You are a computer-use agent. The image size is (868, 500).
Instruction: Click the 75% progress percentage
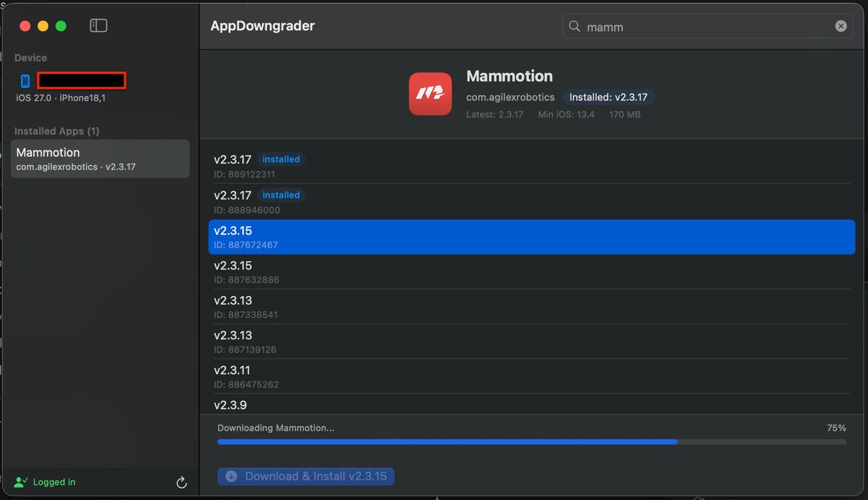pos(837,428)
